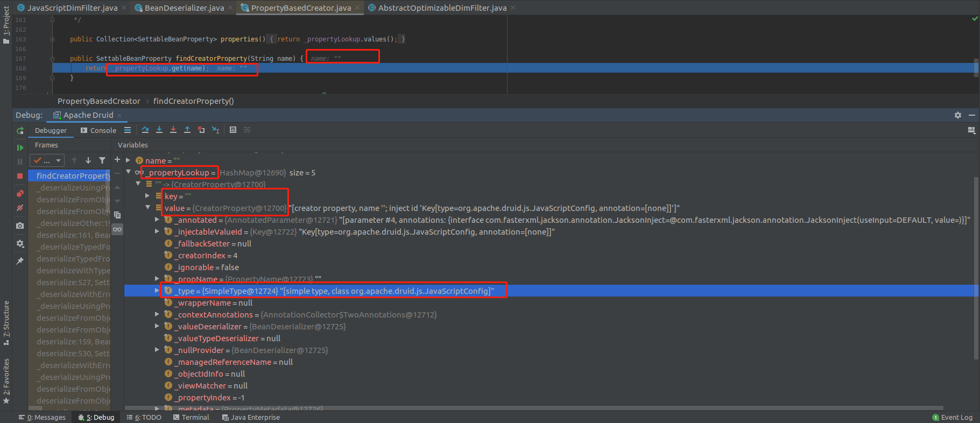Click the Variables panel horizontal scrollbar
The height and width of the screenshot is (423, 980).
[x=533, y=408]
